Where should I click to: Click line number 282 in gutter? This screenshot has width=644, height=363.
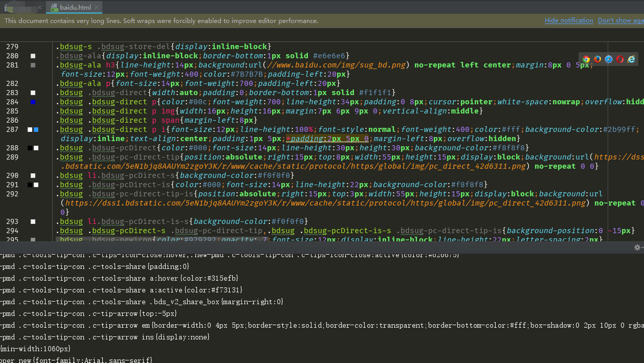12,83
